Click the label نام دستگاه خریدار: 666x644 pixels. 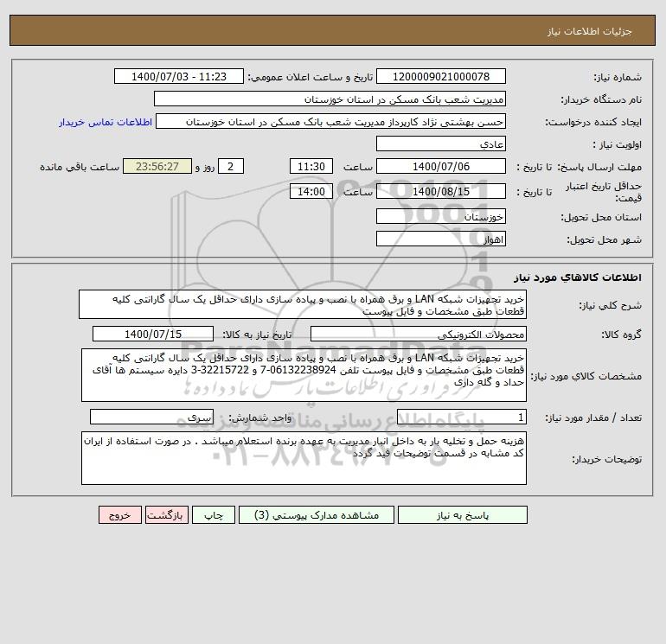(x=601, y=99)
